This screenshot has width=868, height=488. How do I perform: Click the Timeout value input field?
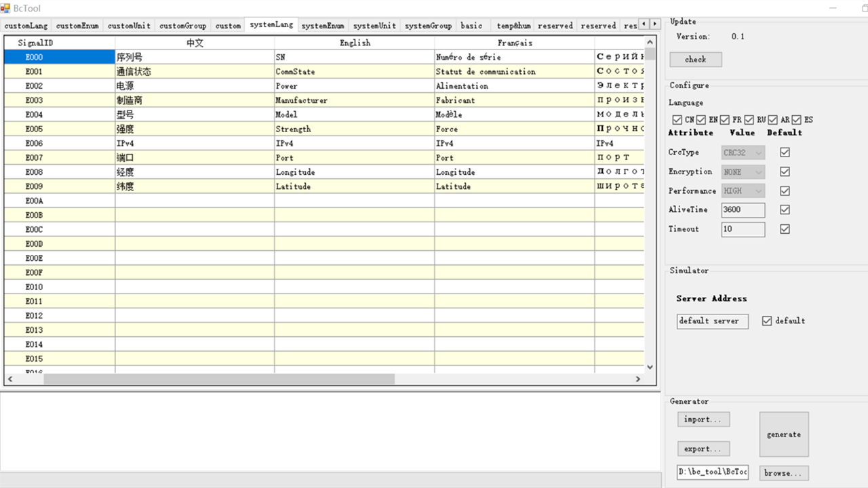pyautogui.click(x=743, y=229)
